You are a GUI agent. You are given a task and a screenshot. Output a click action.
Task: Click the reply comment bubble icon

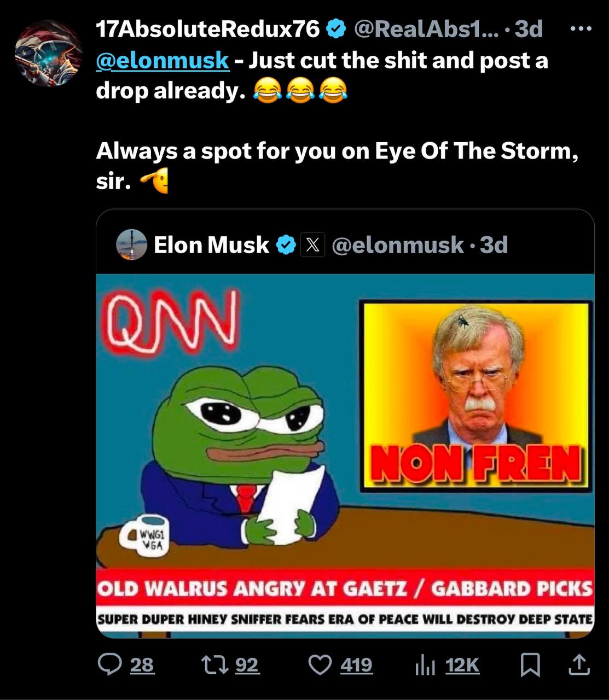coord(109,665)
